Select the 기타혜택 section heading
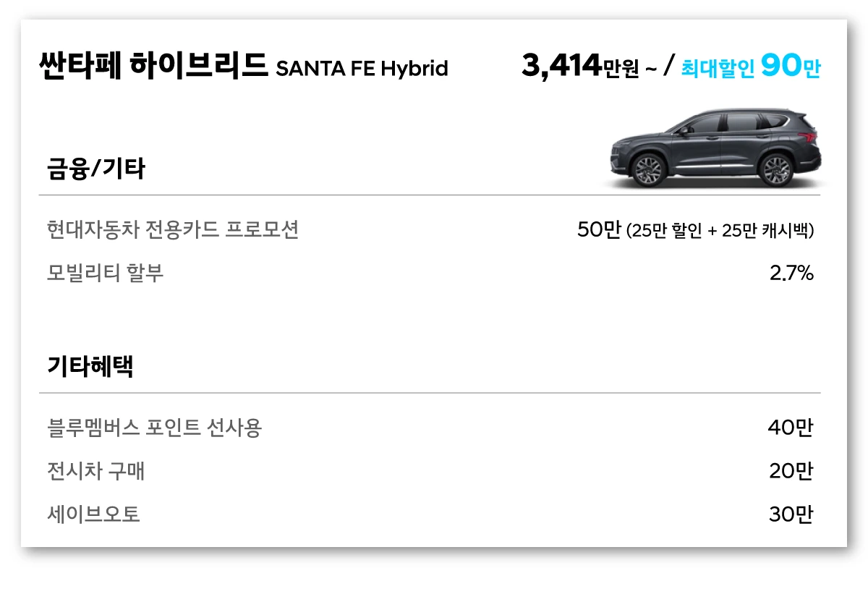 (x=90, y=367)
